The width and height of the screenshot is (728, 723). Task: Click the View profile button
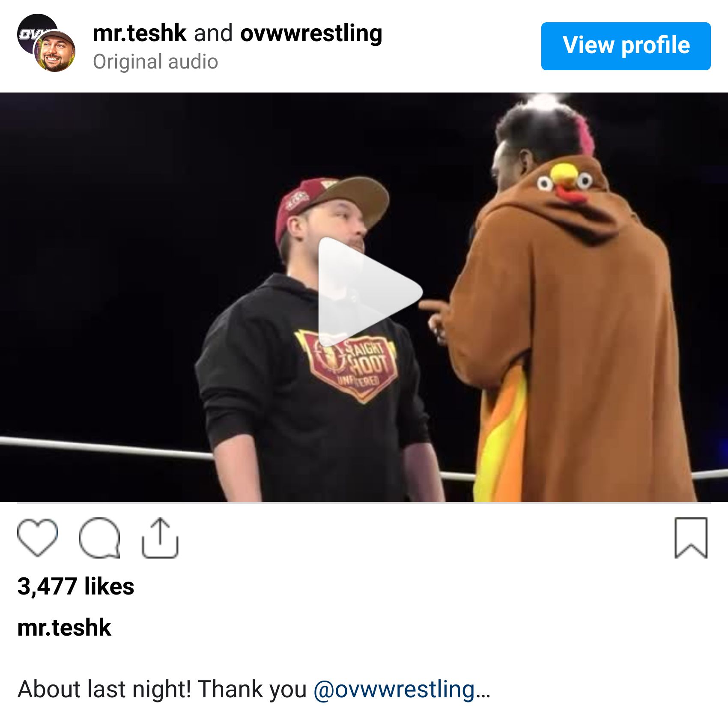pos(626,46)
